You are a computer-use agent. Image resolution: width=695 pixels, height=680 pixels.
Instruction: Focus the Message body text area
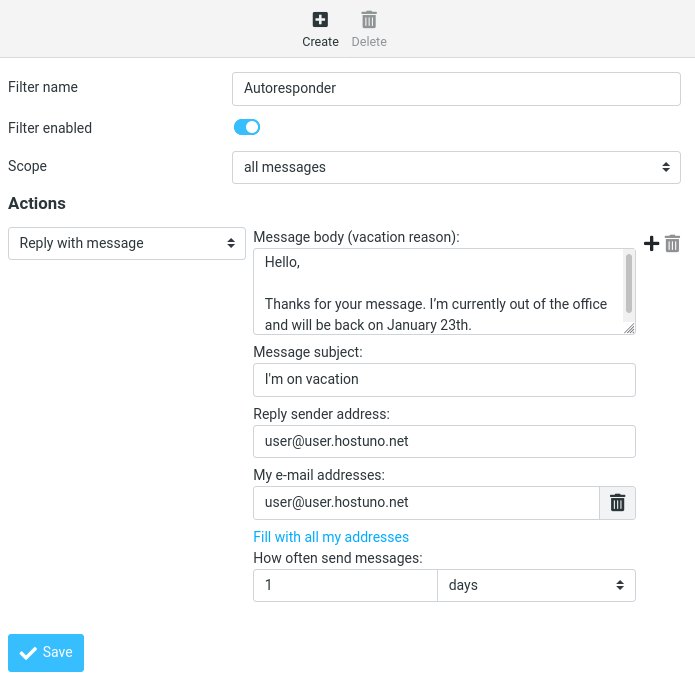437,291
